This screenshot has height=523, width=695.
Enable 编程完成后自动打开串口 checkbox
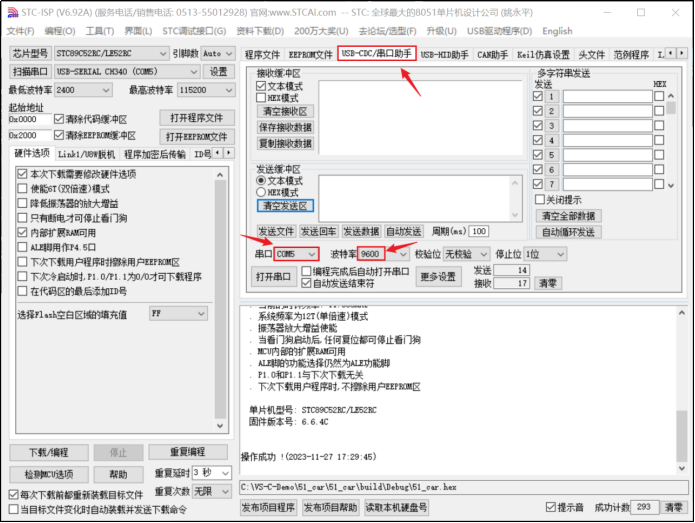(306, 271)
